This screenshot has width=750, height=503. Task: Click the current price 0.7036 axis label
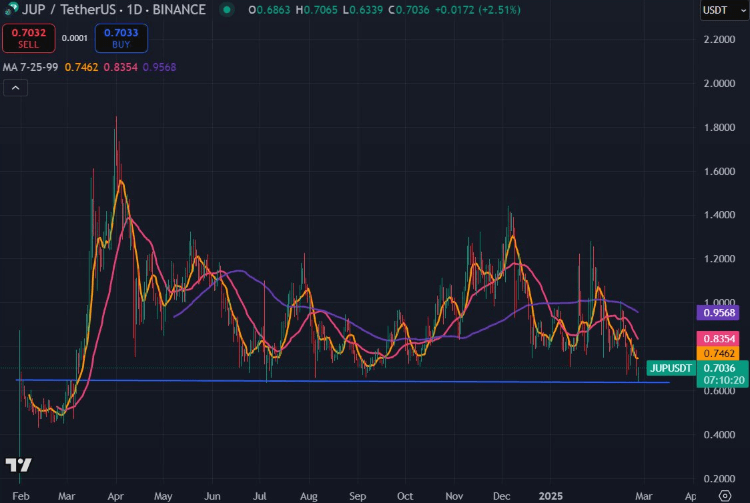[x=720, y=368]
